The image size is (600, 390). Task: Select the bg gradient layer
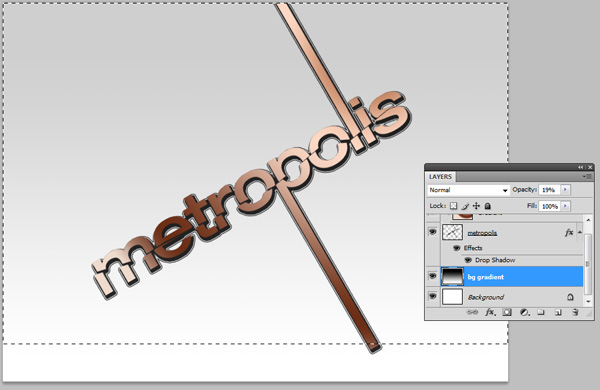pyautogui.click(x=512, y=277)
